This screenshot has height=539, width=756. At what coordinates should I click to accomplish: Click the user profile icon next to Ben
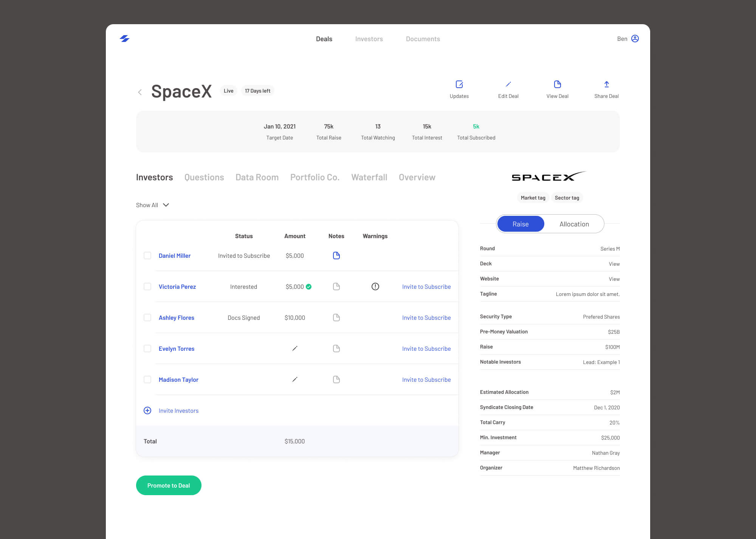[x=635, y=39]
